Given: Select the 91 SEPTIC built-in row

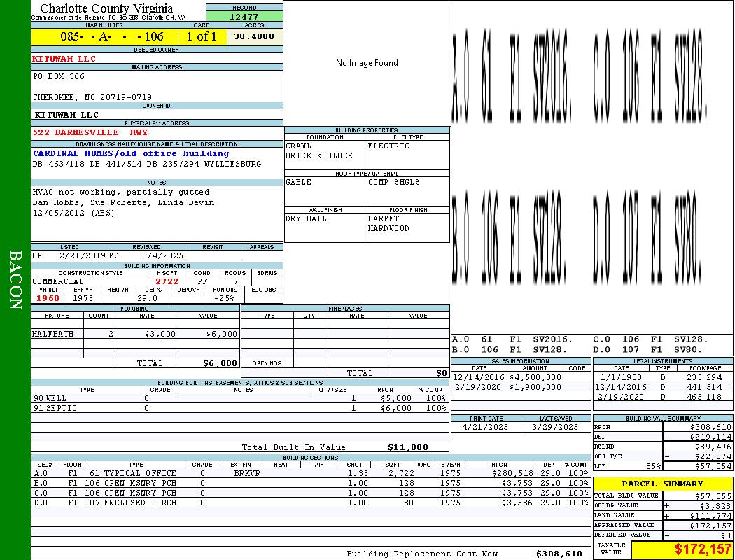Looking at the screenshot, I should tap(238, 408).
